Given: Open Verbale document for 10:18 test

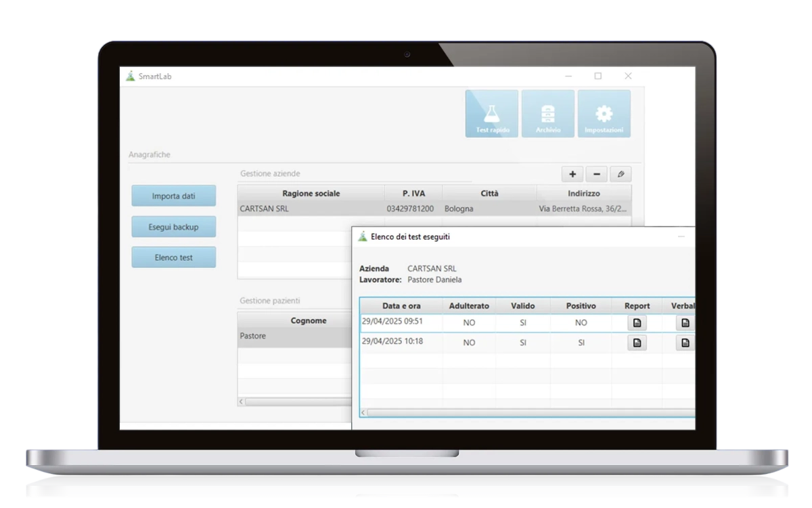Looking at the screenshot, I should (685, 343).
